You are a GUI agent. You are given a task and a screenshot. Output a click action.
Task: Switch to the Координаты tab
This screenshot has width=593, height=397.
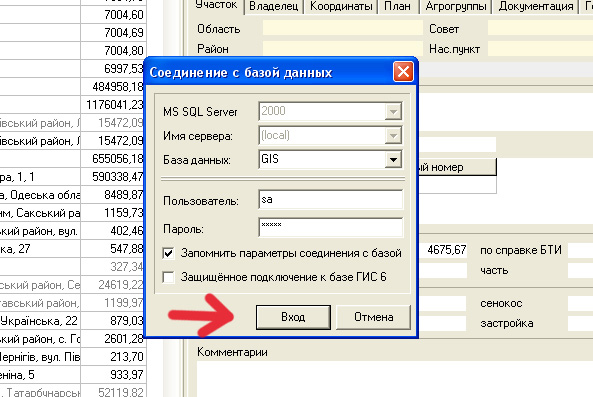click(x=341, y=6)
